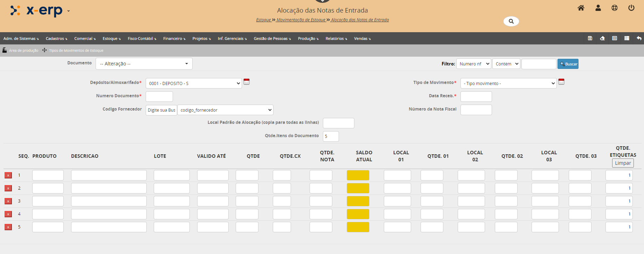The image size is (644, 254).
Task: Click the life-ring support icon
Action: point(615,8)
